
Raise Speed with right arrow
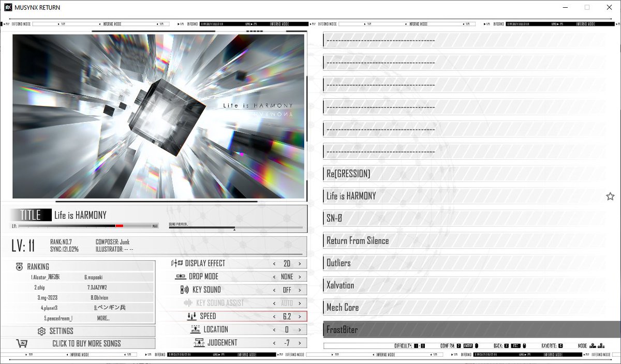300,316
